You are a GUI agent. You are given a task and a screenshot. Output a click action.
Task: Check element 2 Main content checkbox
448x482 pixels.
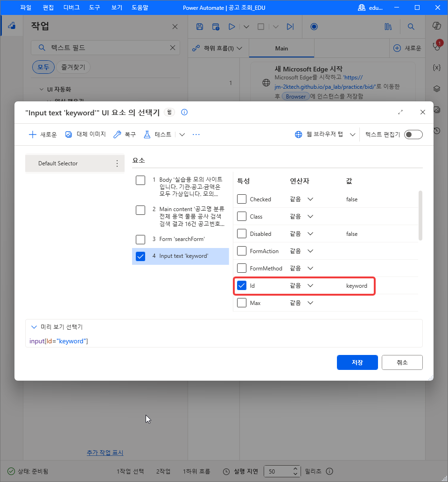click(x=140, y=210)
